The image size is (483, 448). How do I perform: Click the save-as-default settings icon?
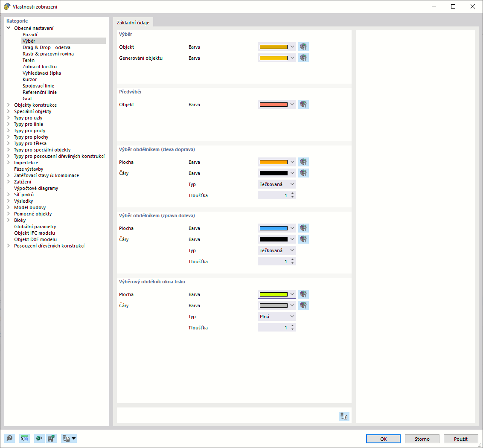(51, 438)
